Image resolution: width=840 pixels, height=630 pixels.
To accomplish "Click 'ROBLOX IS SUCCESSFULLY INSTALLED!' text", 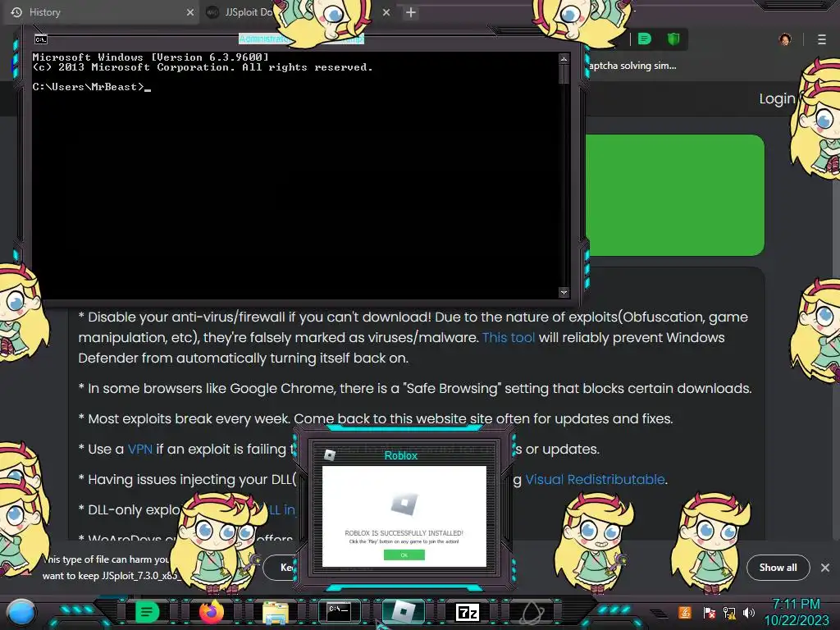I will coord(404,533).
